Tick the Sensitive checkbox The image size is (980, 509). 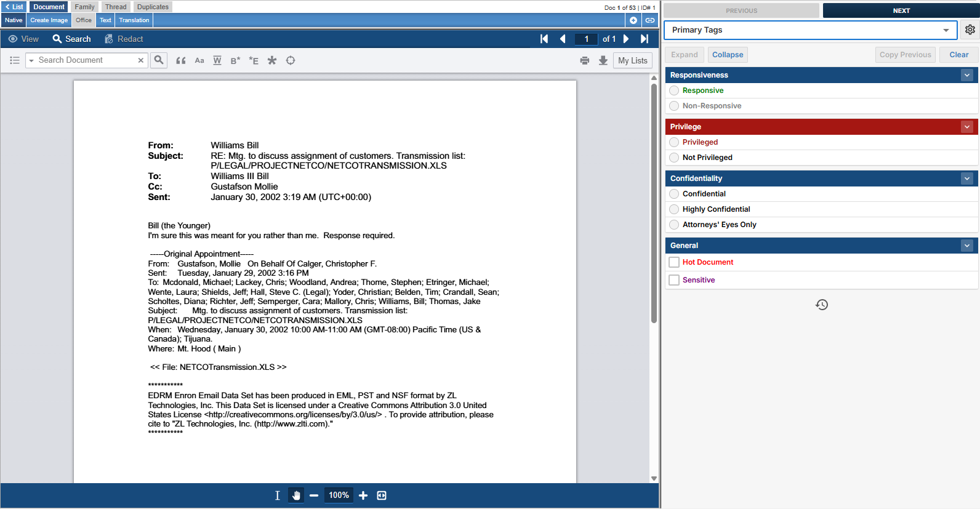pos(674,280)
